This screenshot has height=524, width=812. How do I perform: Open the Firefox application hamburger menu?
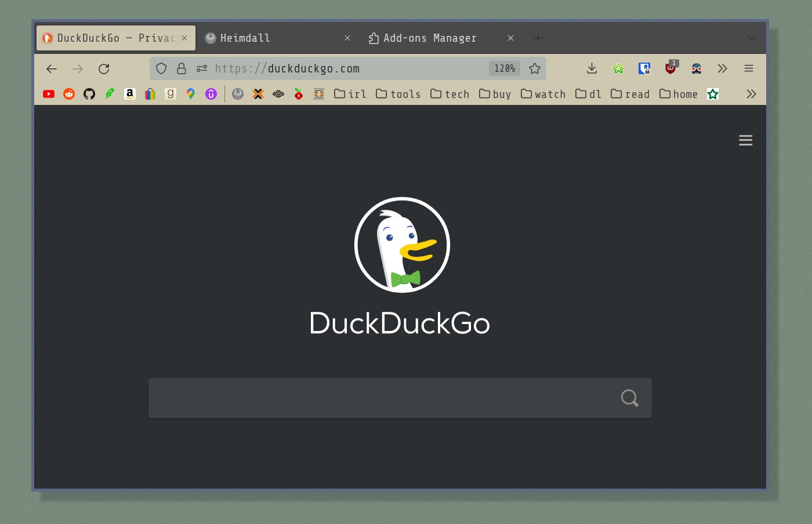coord(749,68)
